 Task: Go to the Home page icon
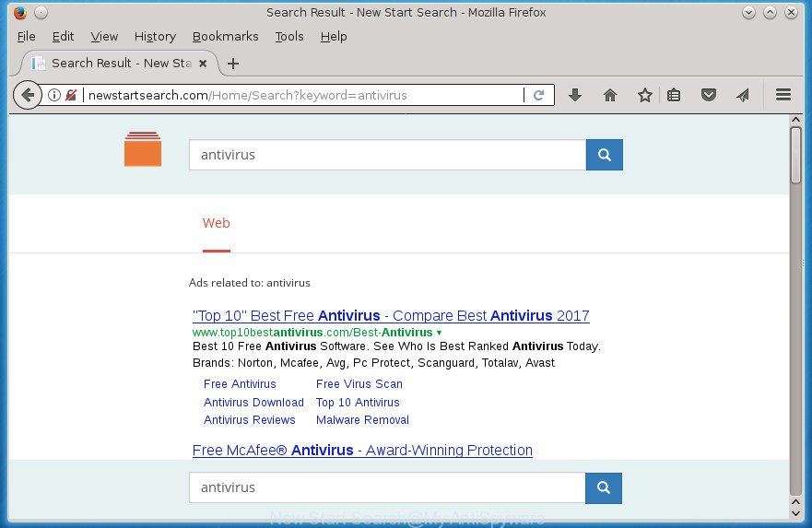click(610, 95)
